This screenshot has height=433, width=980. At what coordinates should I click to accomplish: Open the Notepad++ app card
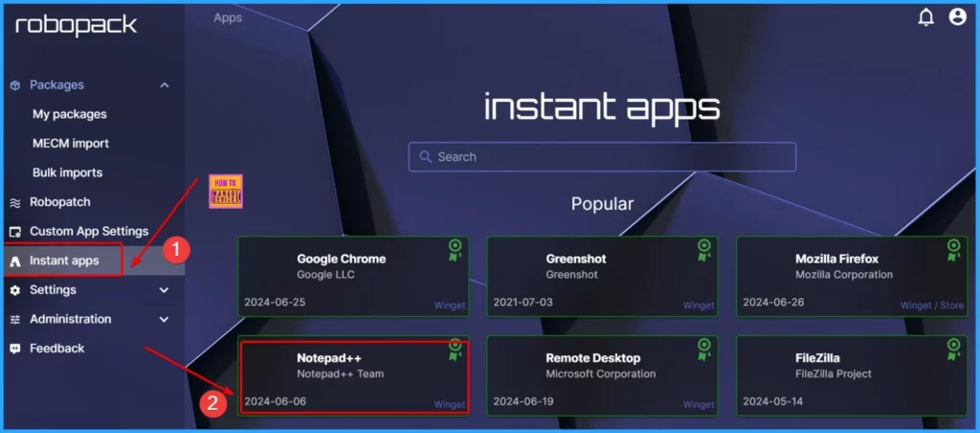pos(353,376)
